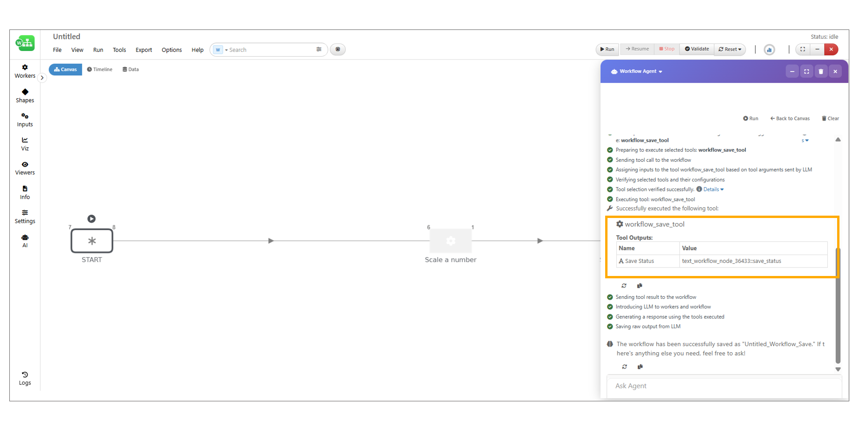Click the bar chart statistics icon in toolbar
This screenshot has width=868, height=428.
(769, 50)
